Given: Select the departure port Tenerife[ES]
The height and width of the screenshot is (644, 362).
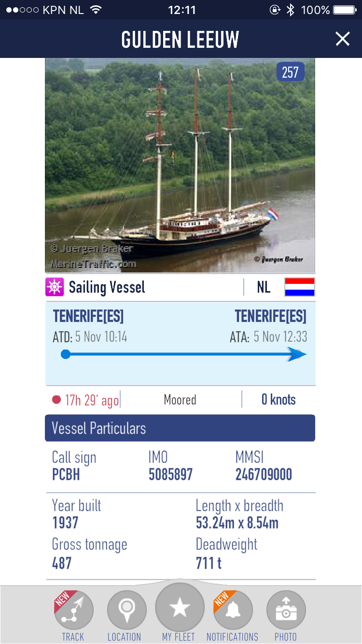Looking at the screenshot, I should coord(88,316).
